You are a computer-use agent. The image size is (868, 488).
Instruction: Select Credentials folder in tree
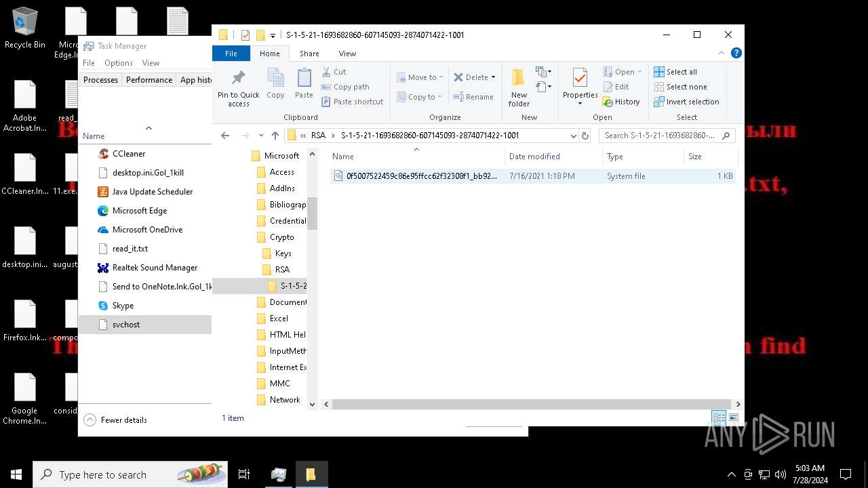pyautogui.click(x=282, y=221)
